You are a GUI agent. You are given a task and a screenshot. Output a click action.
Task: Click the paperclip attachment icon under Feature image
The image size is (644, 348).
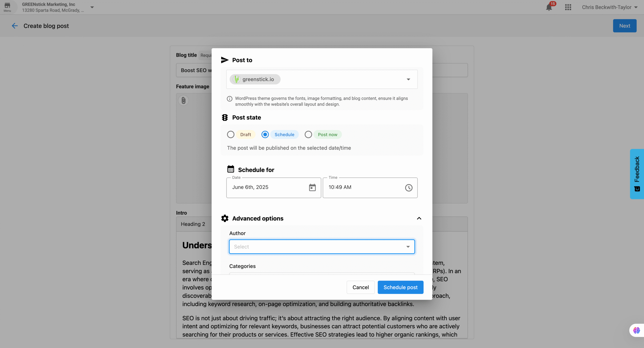183,101
